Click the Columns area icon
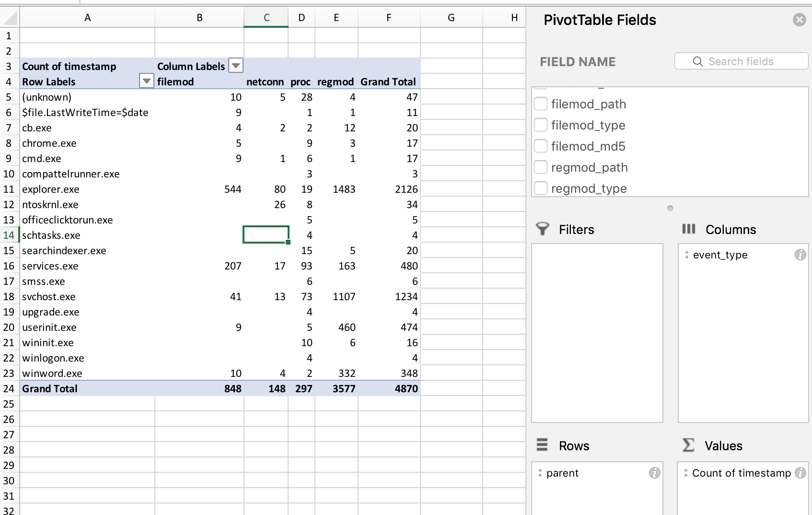The width and height of the screenshot is (812, 515). click(688, 229)
